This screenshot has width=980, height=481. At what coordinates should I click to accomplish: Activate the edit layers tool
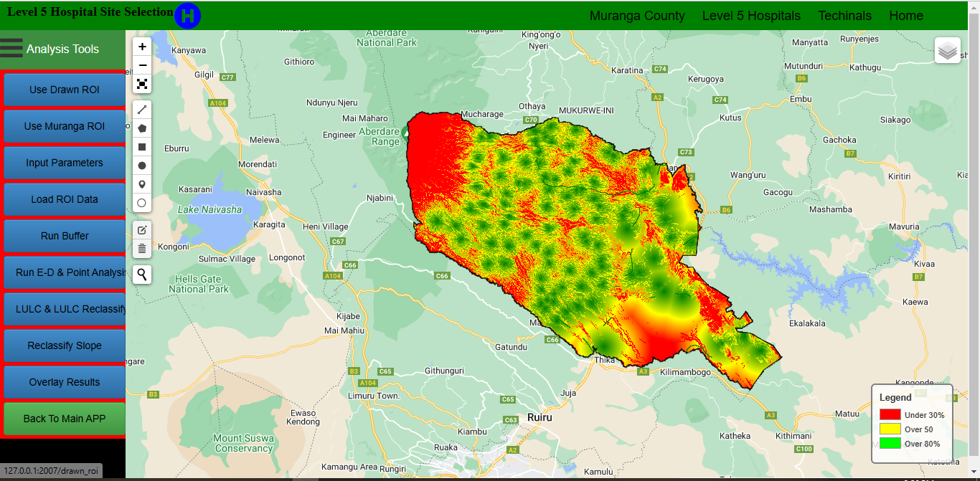pyautogui.click(x=142, y=230)
